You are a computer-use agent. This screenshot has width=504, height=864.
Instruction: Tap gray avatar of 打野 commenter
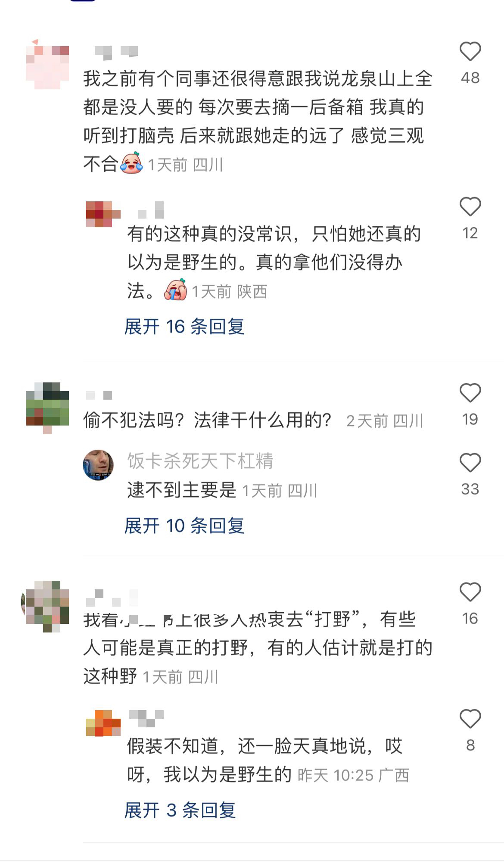pos(45,606)
